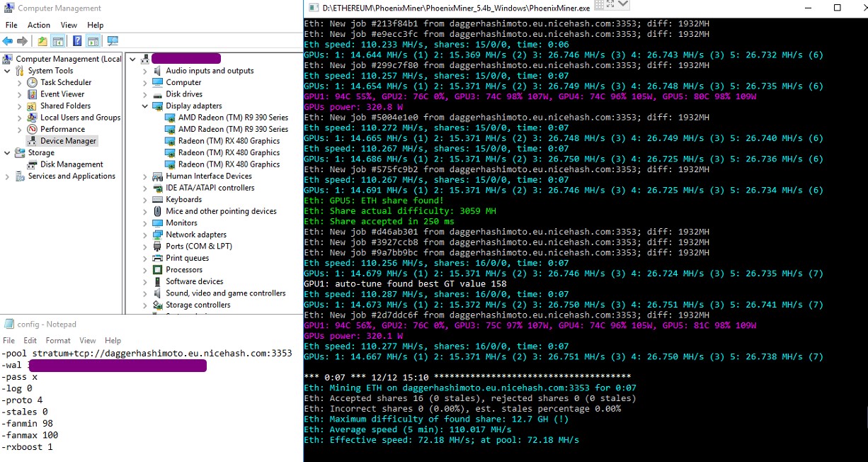
Task: Toggle the Show/Hide Console Tree toolbar icon
Action: click(x=58, y=41)
